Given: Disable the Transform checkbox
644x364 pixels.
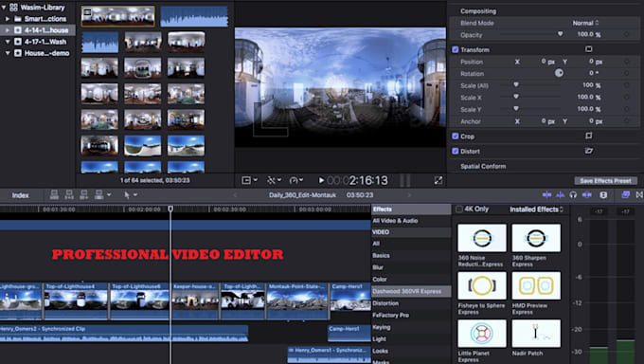Looking at the screenshot, I should [456, 50].
